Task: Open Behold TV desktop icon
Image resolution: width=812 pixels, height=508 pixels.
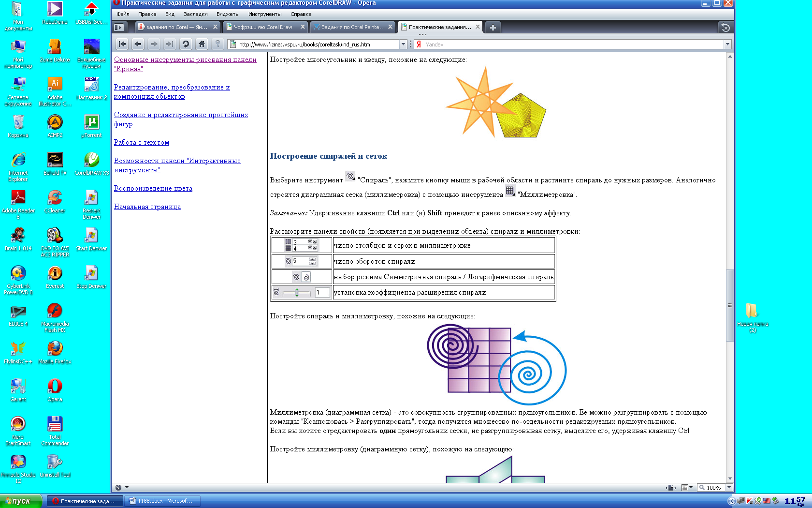Action: click(x=55, y=164)
